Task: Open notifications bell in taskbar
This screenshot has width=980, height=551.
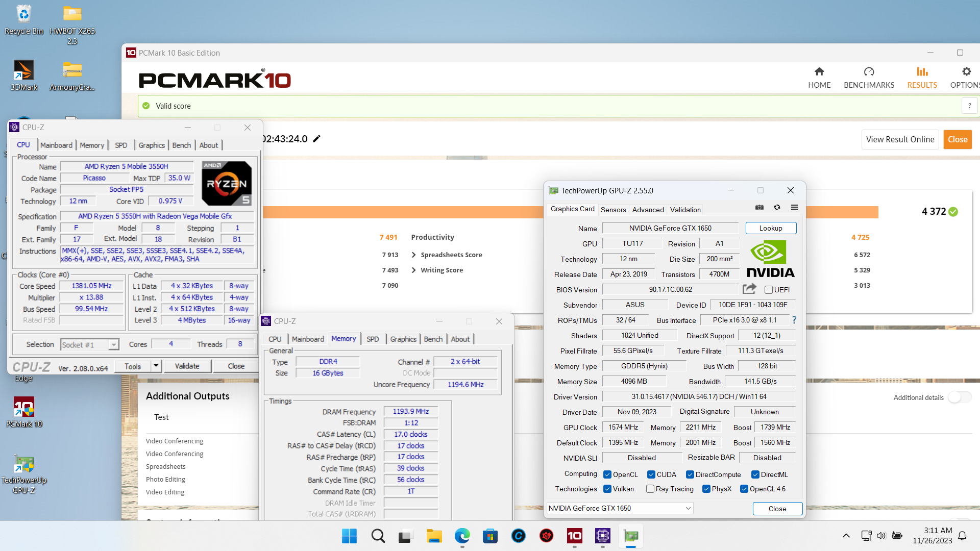Action: [962, 536]
